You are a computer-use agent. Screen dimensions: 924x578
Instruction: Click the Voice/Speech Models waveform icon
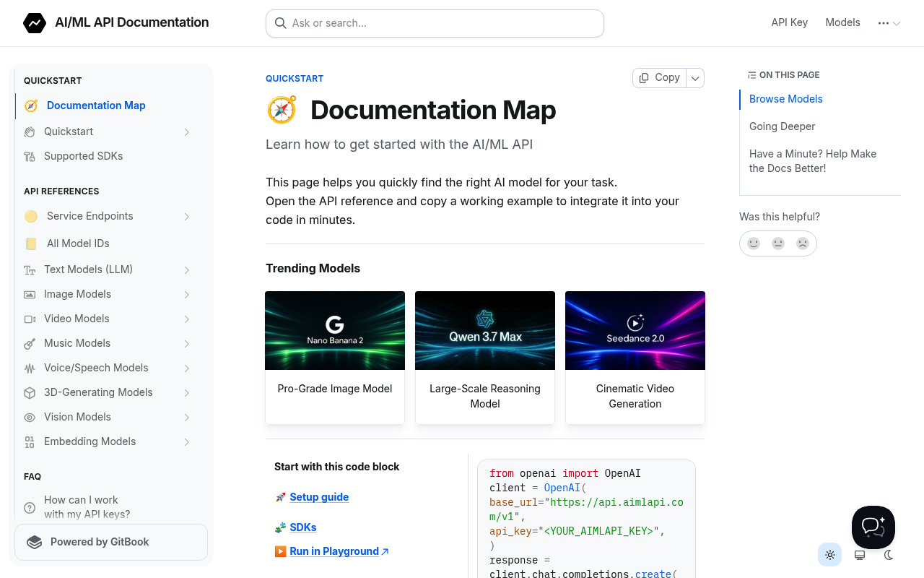click(30, 368)
